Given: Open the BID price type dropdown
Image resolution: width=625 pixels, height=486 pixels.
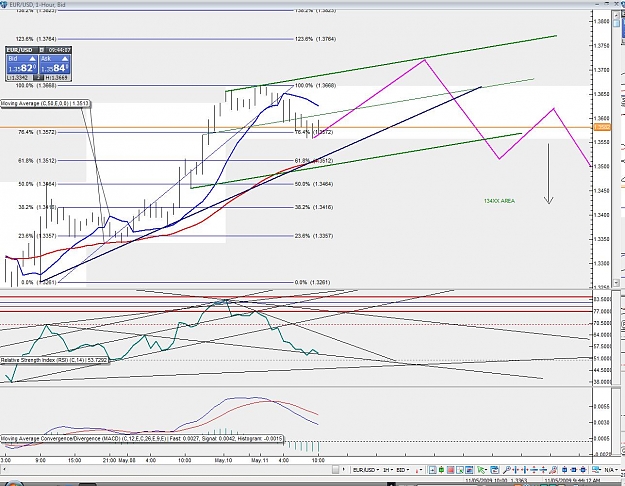Looking at the screenshot, I should 403,470.
